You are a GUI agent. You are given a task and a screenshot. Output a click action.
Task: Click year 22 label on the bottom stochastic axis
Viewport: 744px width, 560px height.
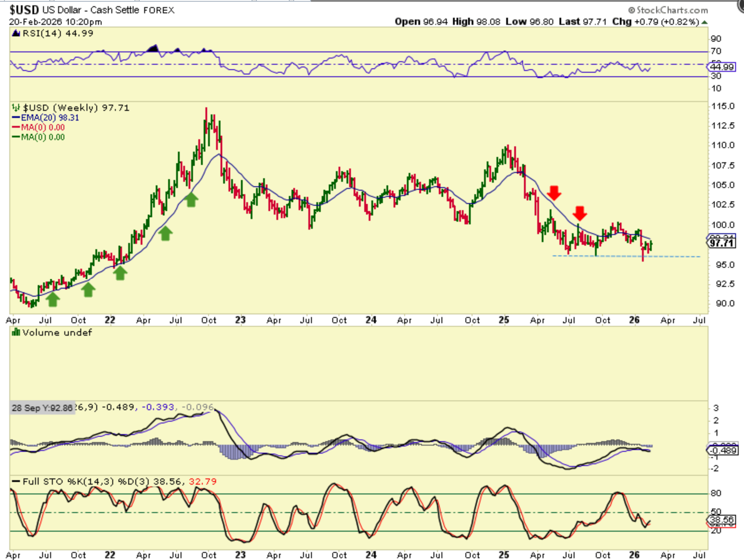point(110,555)
